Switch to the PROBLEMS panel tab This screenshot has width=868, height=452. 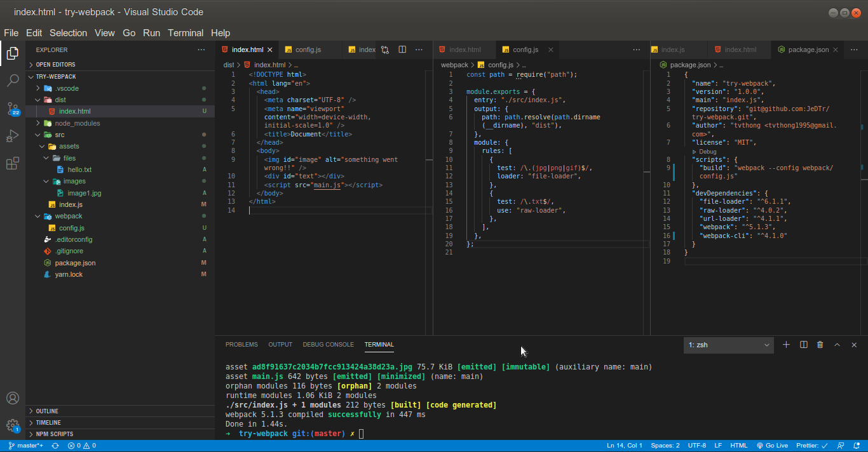[241, 345]
